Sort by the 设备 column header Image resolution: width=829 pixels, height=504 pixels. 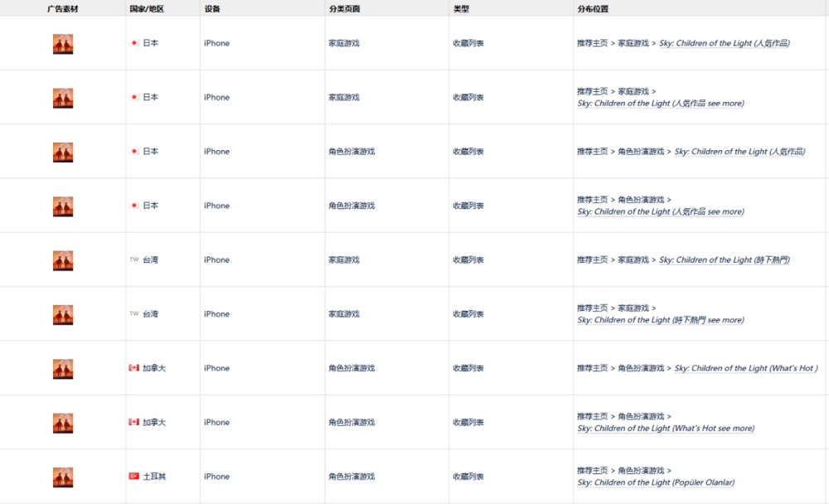212,8
